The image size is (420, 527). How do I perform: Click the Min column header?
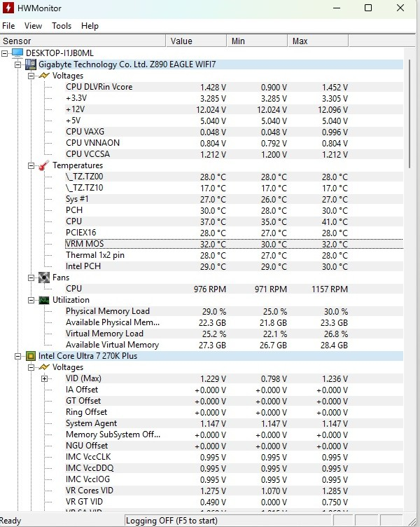coord(257,41)
